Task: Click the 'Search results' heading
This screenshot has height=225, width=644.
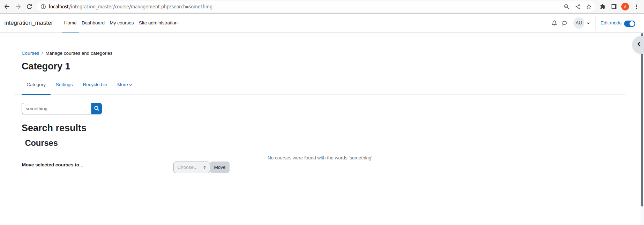Action: pyautogui.click(x=54, y=128)
